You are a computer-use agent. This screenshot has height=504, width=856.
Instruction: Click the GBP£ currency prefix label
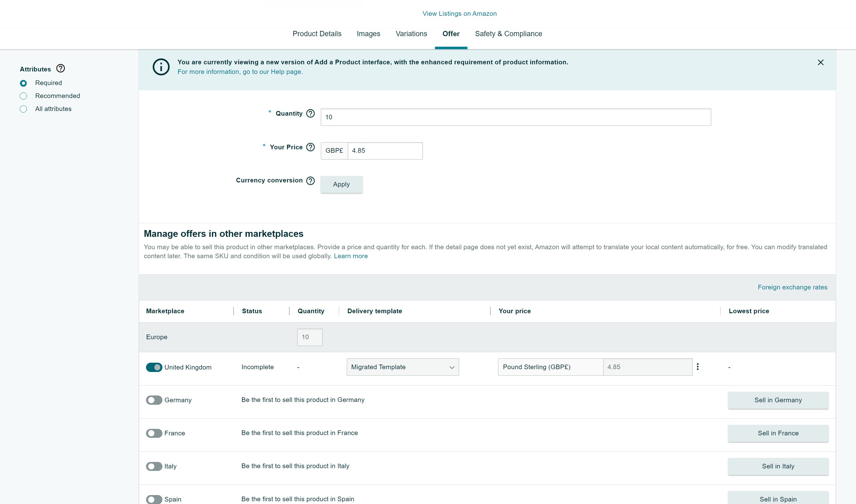click(334, 151)
